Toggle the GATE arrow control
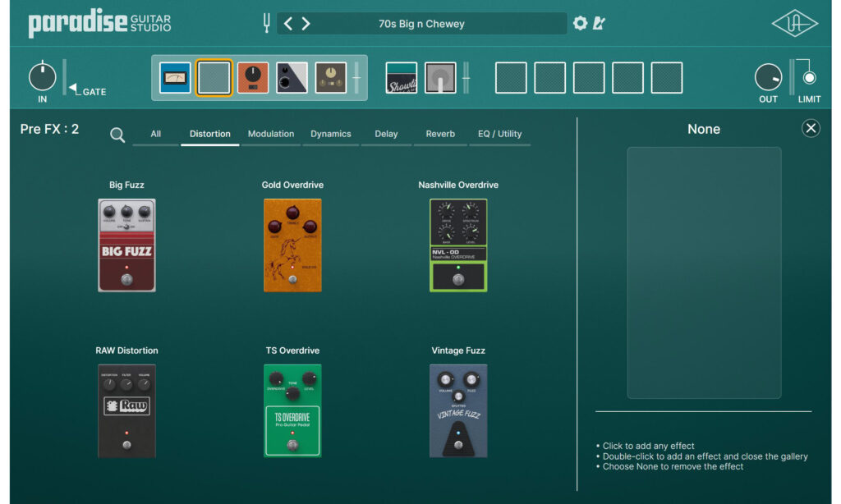This screenshot has height=504, width=841. coord(73,89)
